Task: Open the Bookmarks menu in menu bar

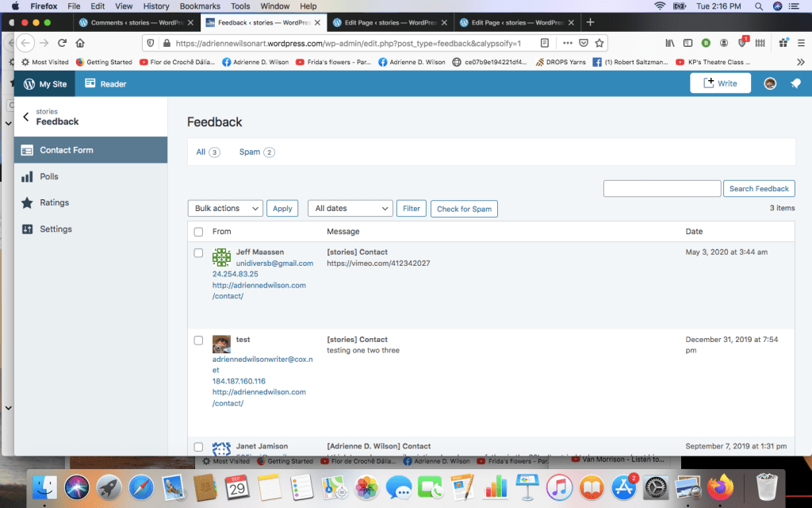Action: pyautogui.click(x=199, y=6)
